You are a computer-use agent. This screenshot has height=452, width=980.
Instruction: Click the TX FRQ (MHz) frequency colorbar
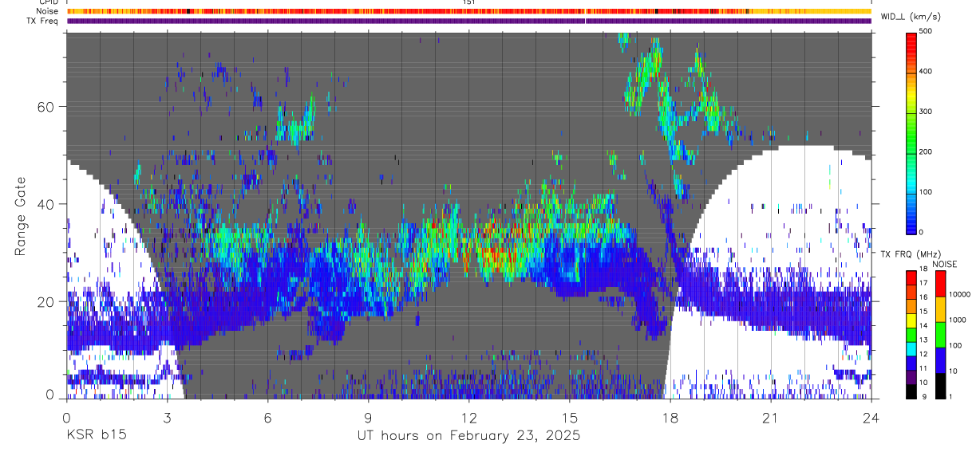pyautogui.click(x=911, y=334)
